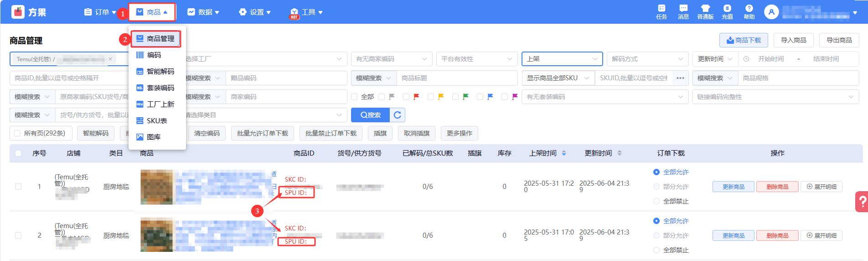This screenshot has width=868, height=261.
Task: Click 更新商品 for the first row
Action: click(x=733, y=187)
